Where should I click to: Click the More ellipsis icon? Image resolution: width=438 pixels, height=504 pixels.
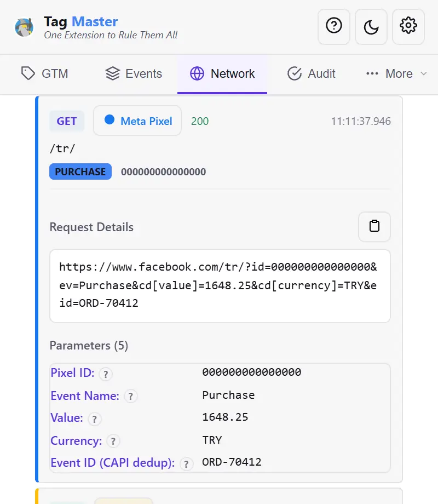tap(372, 73)
